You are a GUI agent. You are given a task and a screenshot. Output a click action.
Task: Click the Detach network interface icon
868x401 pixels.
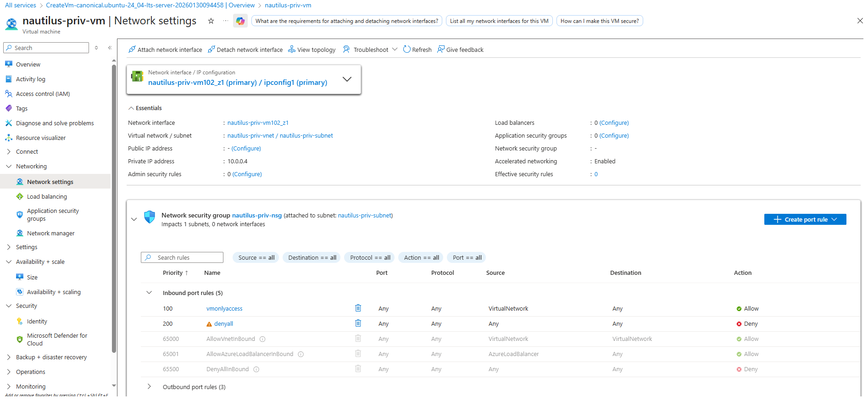point(211,50)
